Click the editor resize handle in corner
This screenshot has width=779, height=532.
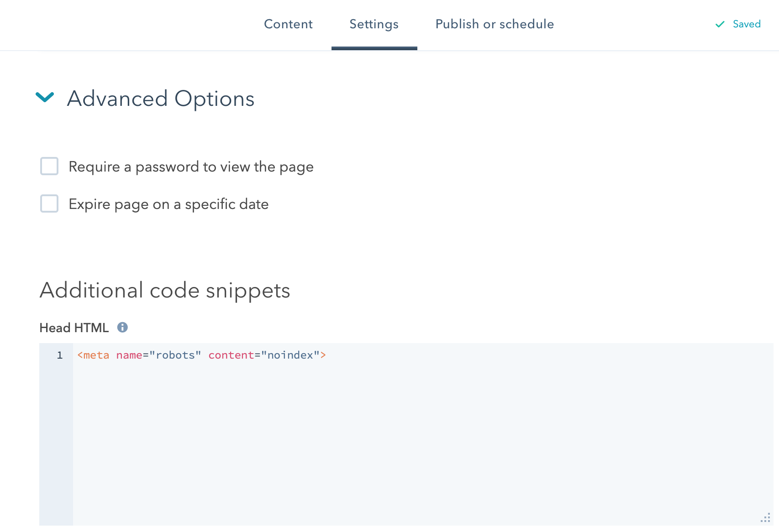point(766,518)
